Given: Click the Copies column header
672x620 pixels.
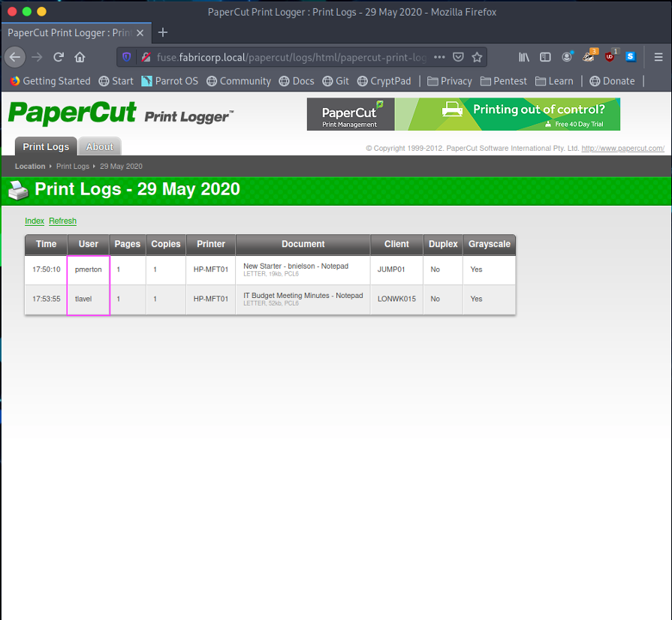Looking at the screenshot, I should point(166,244).
